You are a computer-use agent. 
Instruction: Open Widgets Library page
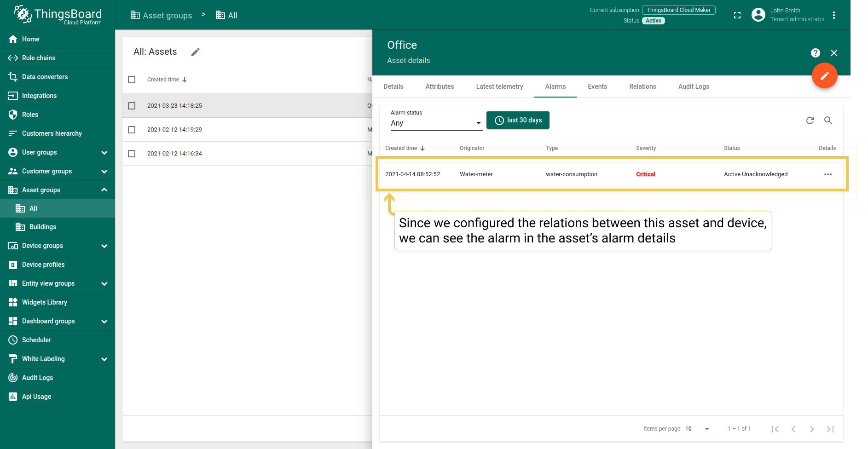coord(58,302)
